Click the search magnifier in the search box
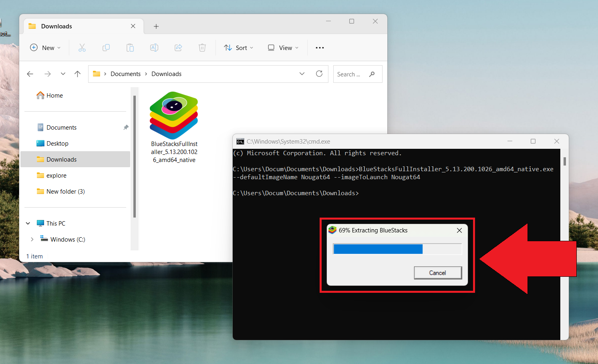The height and width of the screenshot is (364, 598). pyautogui.click(x=372, y=74)
